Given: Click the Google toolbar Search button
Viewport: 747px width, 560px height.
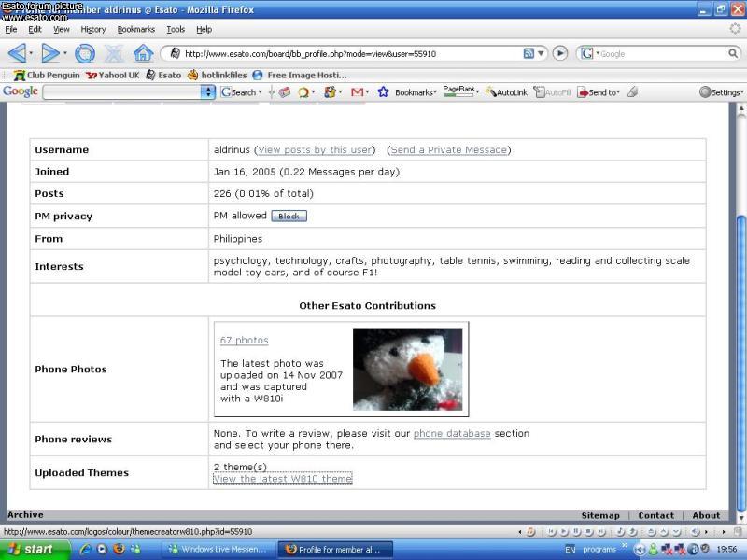Looking at the screenshot, I should point(241,92).
